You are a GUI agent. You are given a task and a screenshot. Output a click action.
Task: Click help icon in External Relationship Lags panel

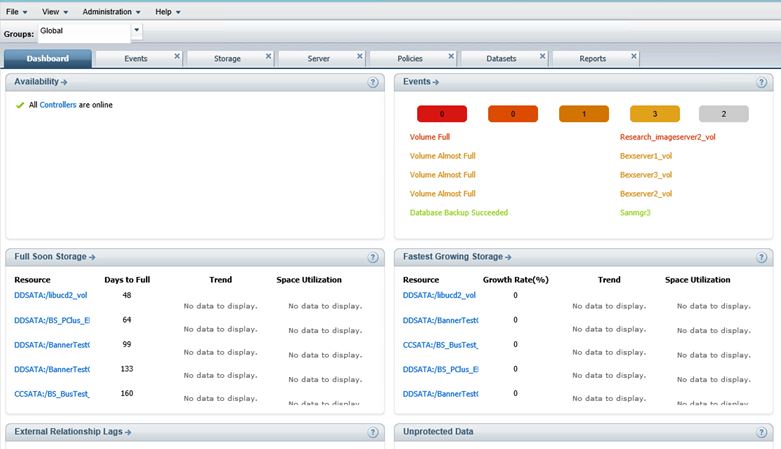click(372, 432)
